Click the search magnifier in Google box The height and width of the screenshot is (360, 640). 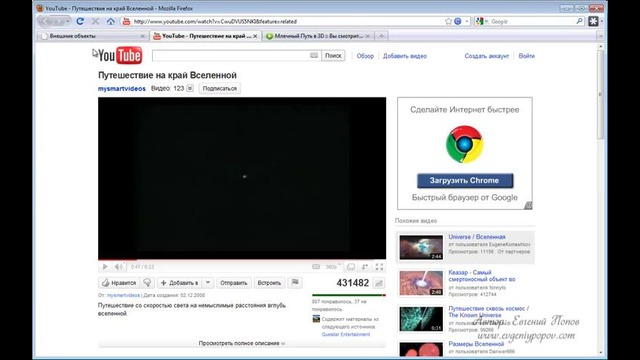pyautogui.click(x=579, y=21)
